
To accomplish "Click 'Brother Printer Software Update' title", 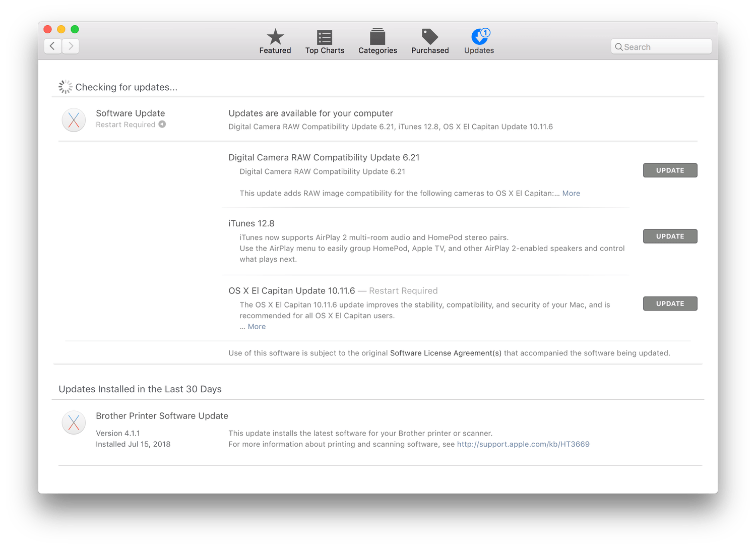I will pyautogui.click(x=162, y=416).
